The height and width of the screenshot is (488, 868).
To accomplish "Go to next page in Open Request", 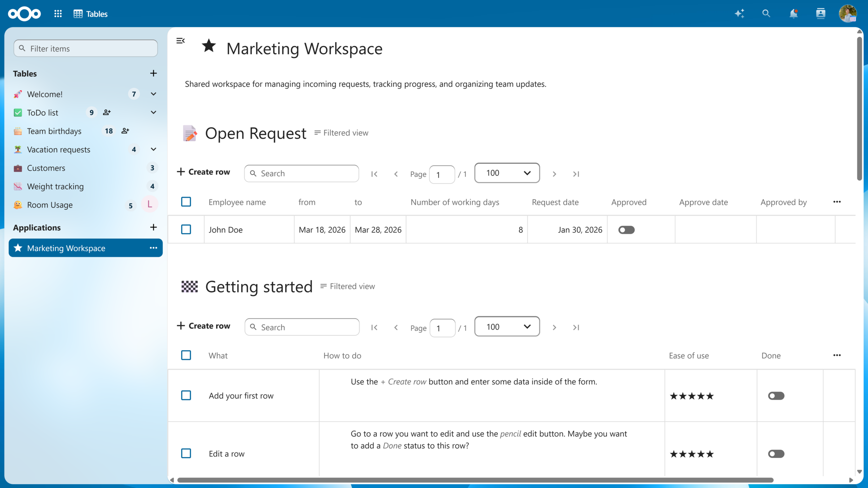I will (x=554, y=174).
